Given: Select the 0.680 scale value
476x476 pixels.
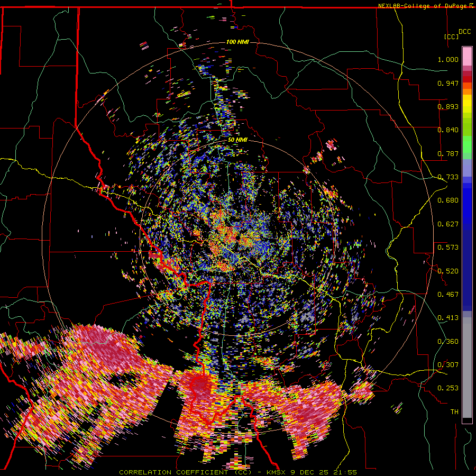Looking at the screenshot, I should click(448, 200).
